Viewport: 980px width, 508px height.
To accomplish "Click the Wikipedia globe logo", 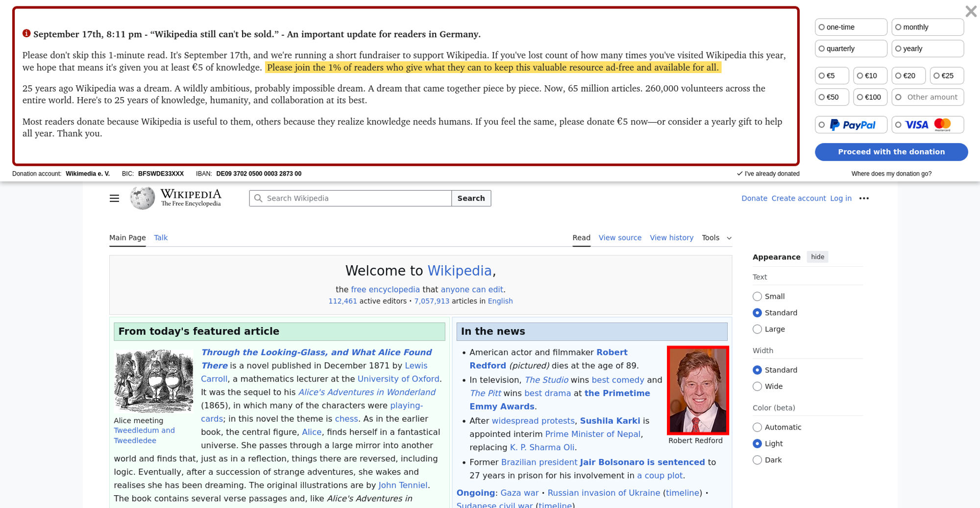I will [142, 198].
